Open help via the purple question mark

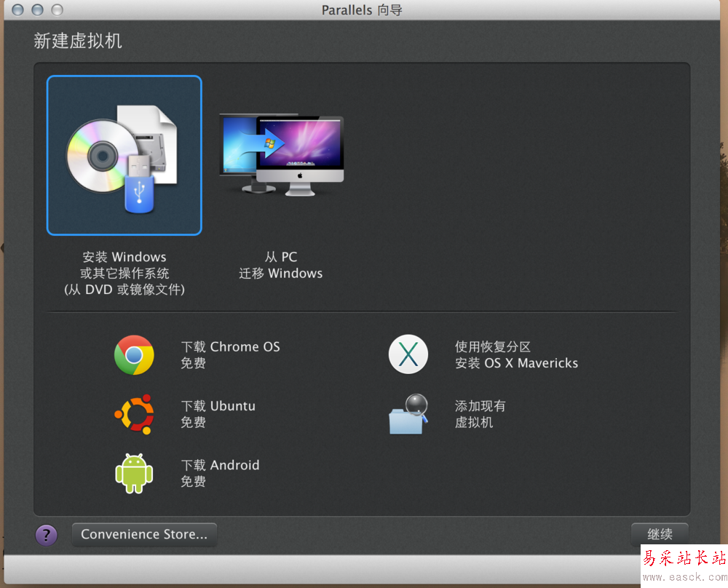click(x=47, y=535)
